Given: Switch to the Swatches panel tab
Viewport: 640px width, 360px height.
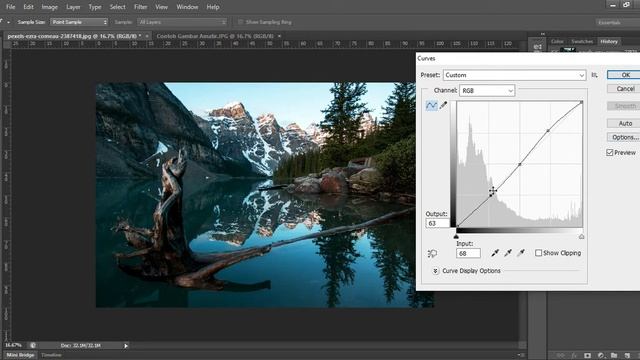Looking at the screenshot, I should 582,41.
